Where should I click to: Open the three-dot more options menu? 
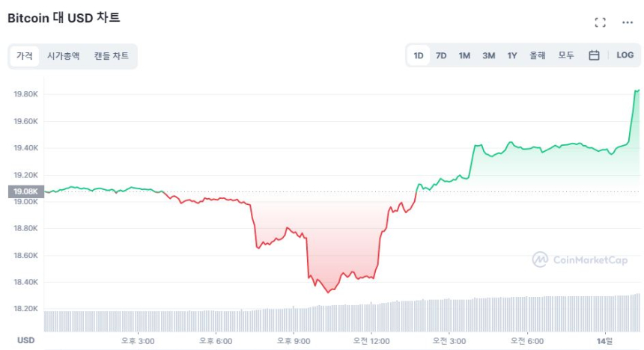coord(628,22)
